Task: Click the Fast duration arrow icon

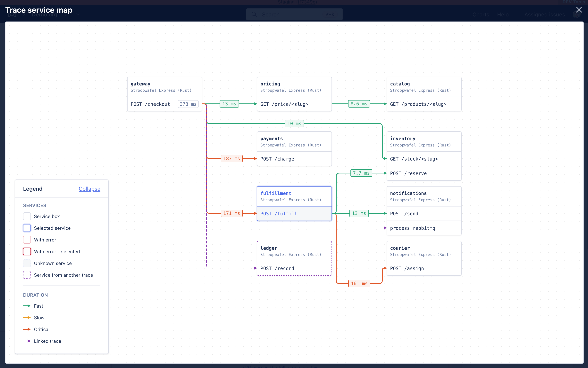Action: click(x=27, y=306)
